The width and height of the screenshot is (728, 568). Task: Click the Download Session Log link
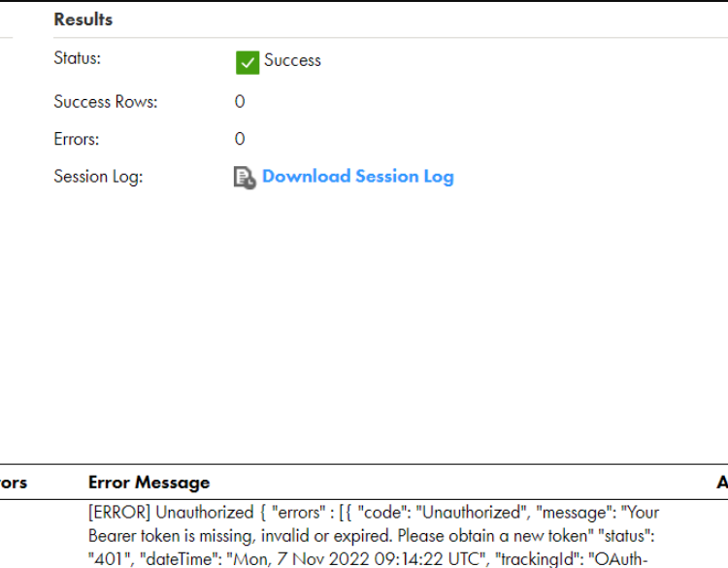click(x=358, y=177)
